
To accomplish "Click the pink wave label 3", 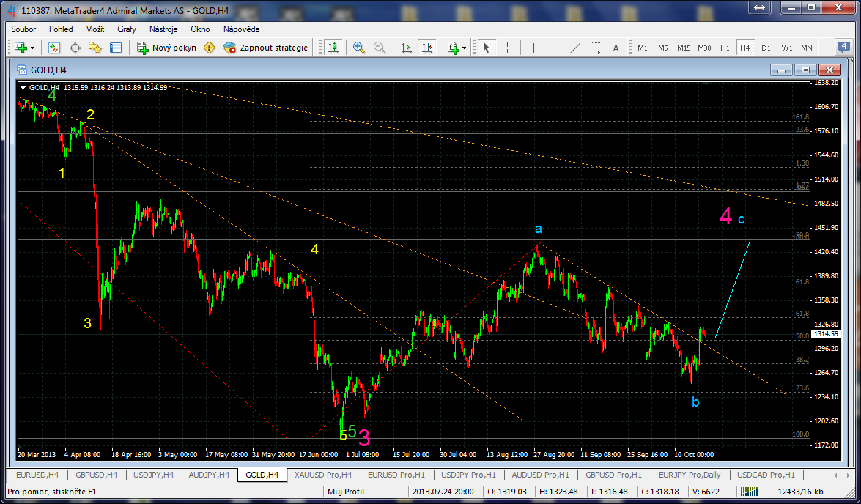I will pos(364,437).
